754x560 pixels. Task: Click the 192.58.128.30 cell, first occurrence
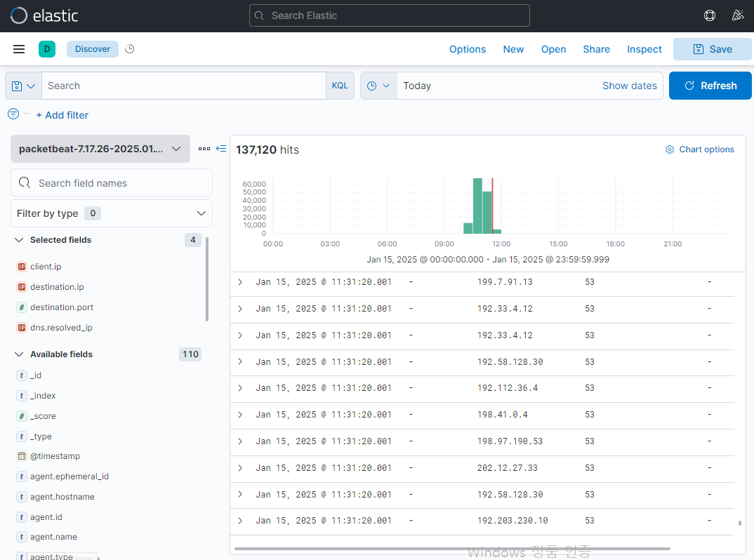[510, 362]
